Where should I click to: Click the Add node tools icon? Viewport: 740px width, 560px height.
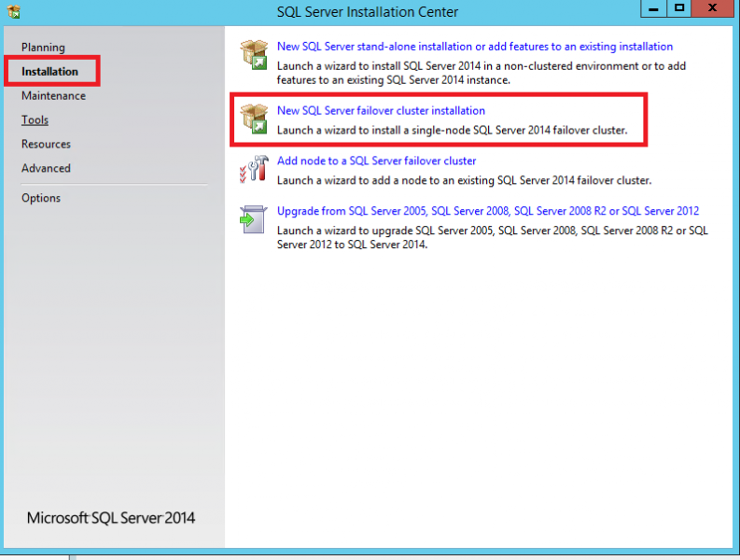pos(254,169)
